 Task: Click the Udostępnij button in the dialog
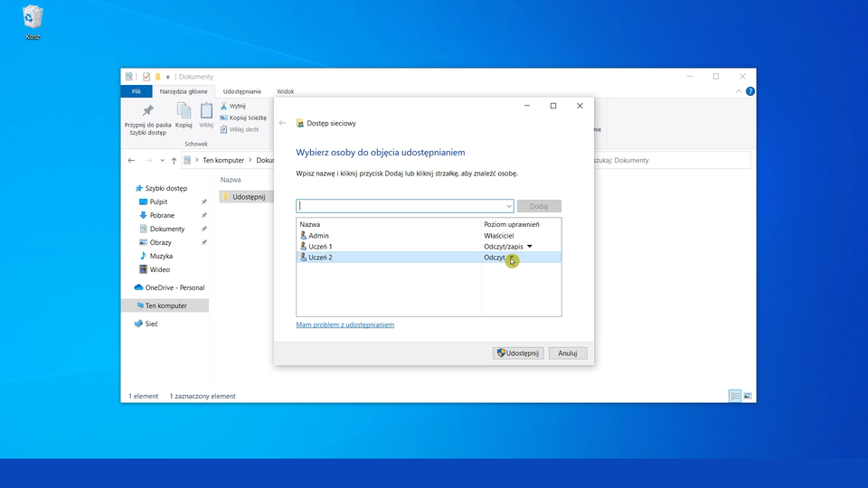pyautogui.click(x=518, y=353)
